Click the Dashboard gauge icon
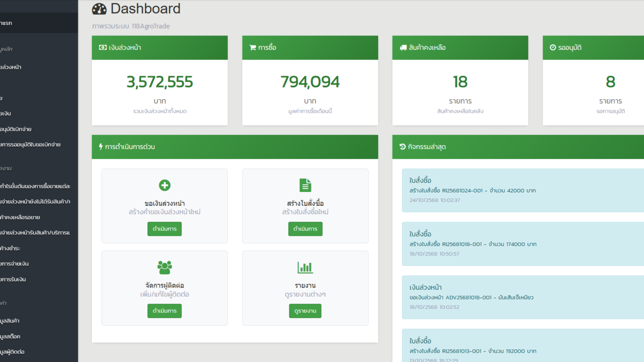The width and height of the screenshot is (644, 362). click(x=99, y=9)
